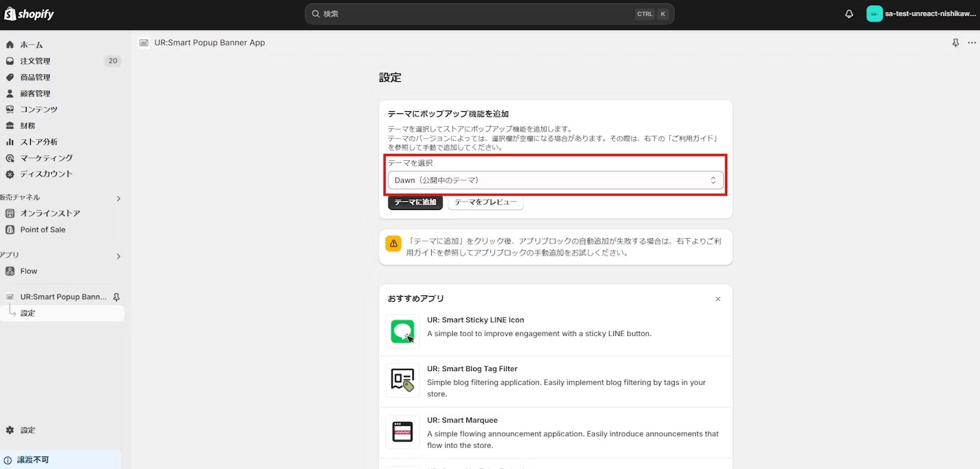
Task: Click the Shopify logo
Action: click(29, 14)
